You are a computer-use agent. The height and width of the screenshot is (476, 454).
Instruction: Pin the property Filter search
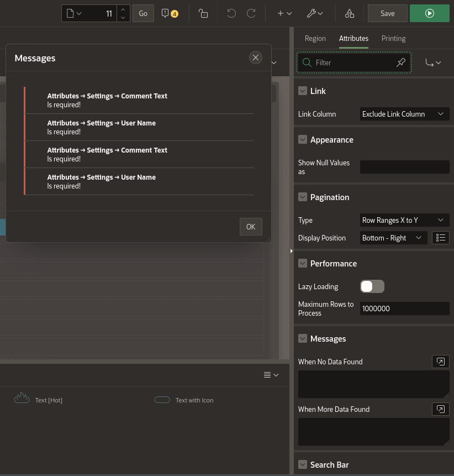[401, 62]
